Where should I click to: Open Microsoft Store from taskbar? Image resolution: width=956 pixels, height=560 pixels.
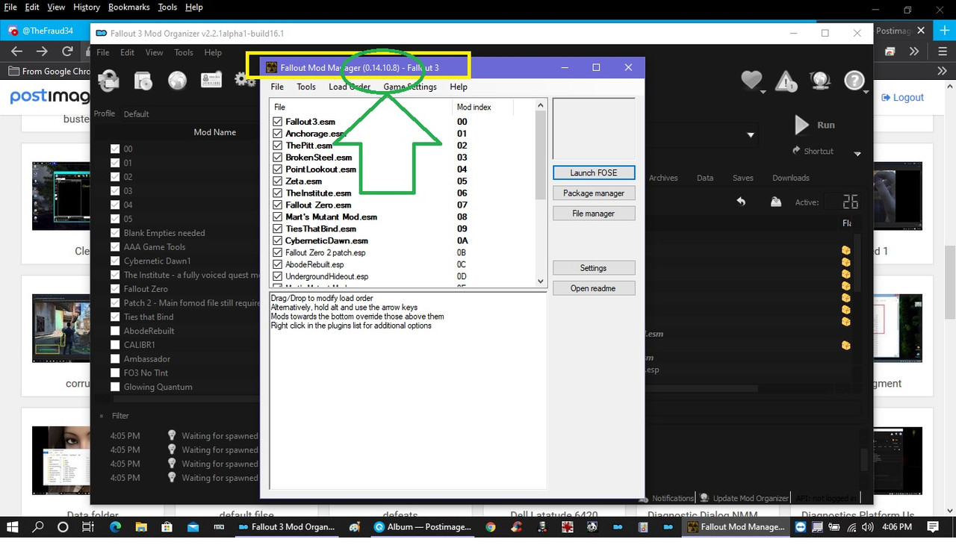pos(167,526)
